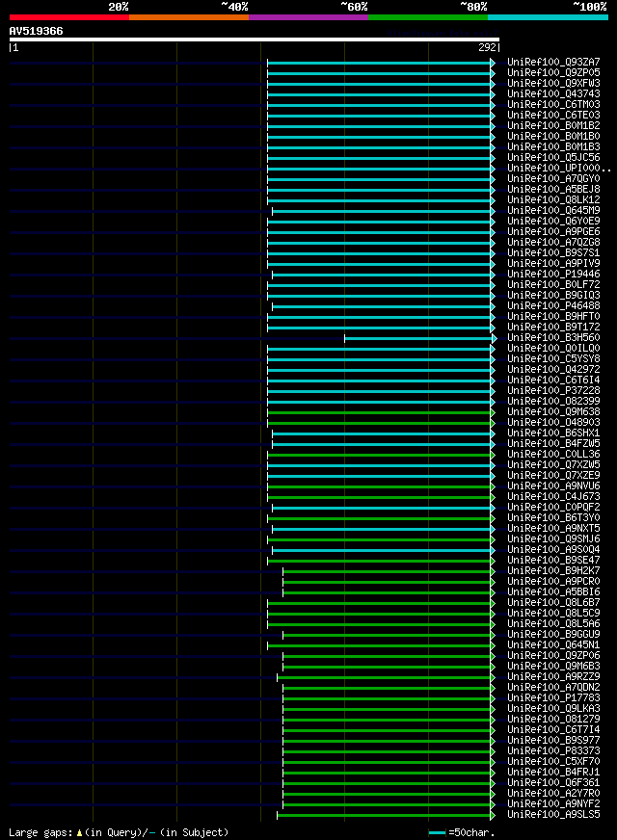
Task: Click the query end position 292 label
Action: tap(487, 47)
